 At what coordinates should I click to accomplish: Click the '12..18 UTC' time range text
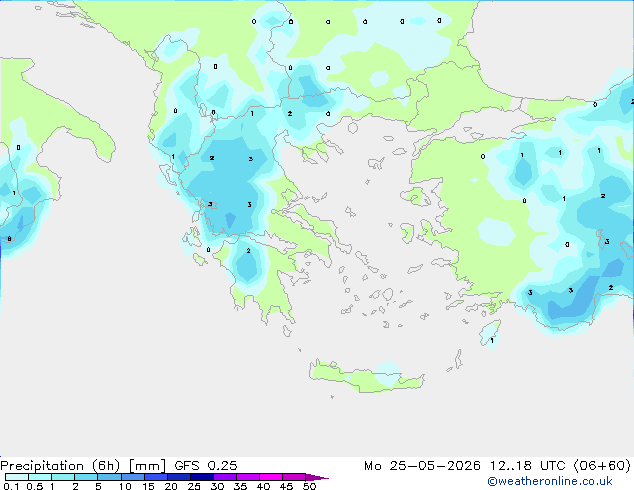coord(527,466)
